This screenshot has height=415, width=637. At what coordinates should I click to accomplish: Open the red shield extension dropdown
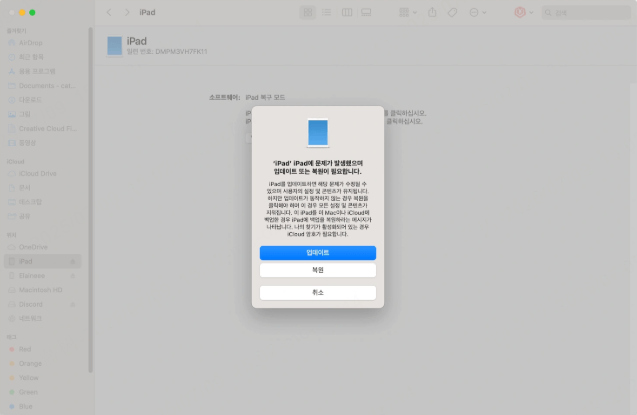523,13
